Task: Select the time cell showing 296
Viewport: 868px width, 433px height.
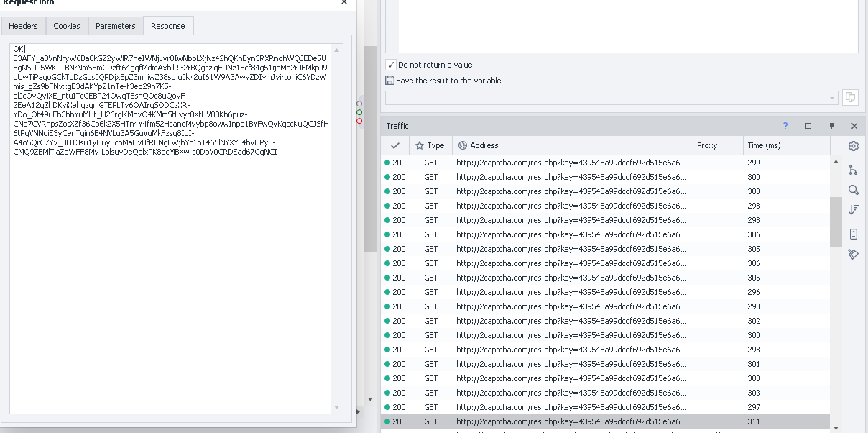Action: tap(754, 292)
